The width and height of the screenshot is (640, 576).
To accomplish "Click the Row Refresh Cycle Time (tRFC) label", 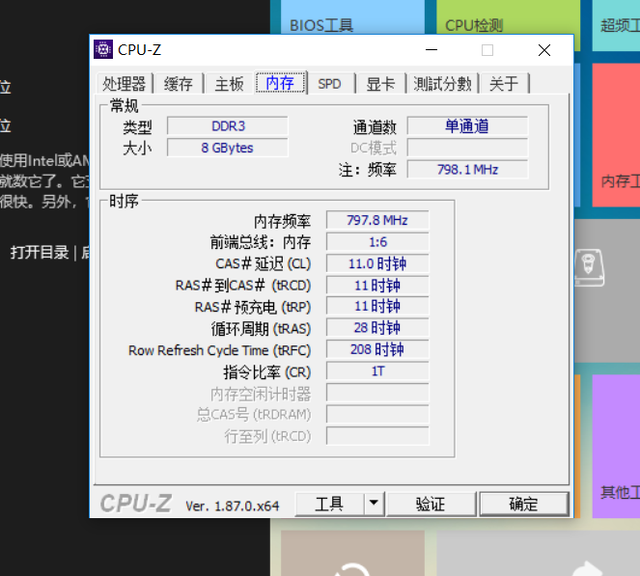I will [x=220, y=351].
